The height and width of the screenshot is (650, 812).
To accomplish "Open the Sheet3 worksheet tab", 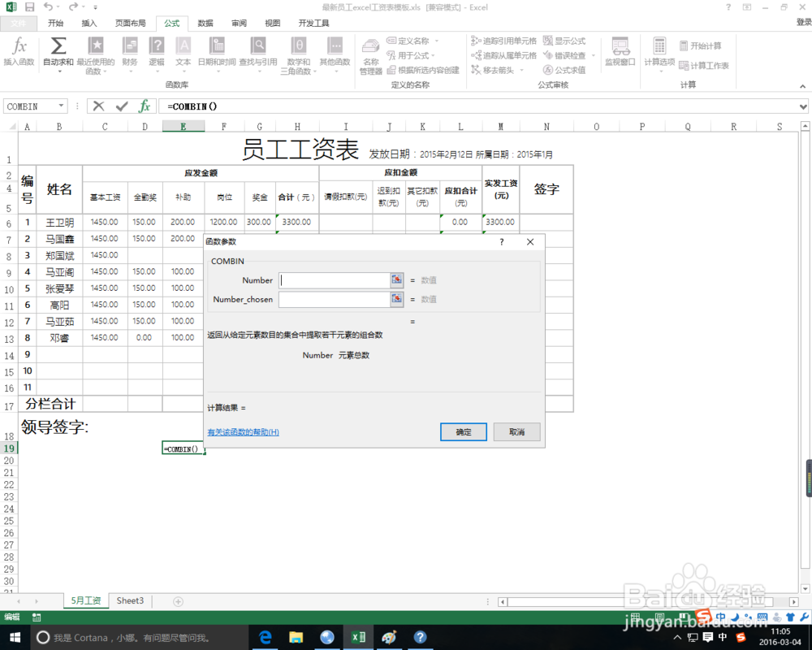I will coord(129,600).
